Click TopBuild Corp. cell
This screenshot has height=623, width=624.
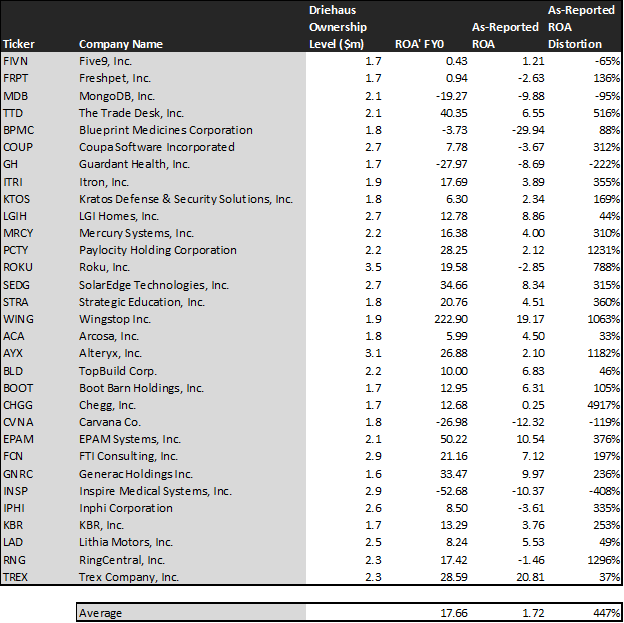118,371
